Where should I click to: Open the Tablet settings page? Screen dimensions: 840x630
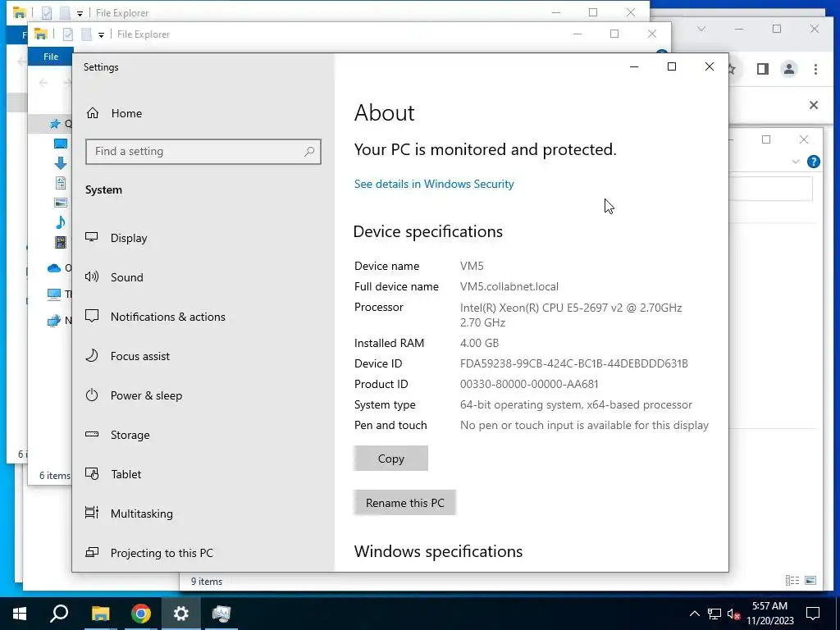tap(126, 474)
